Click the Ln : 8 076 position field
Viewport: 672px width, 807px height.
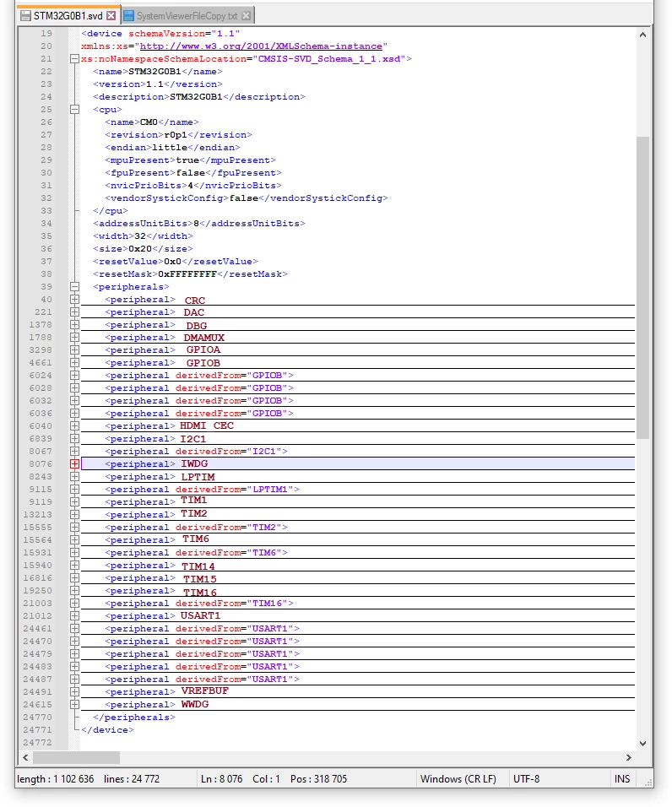[221, 778]
